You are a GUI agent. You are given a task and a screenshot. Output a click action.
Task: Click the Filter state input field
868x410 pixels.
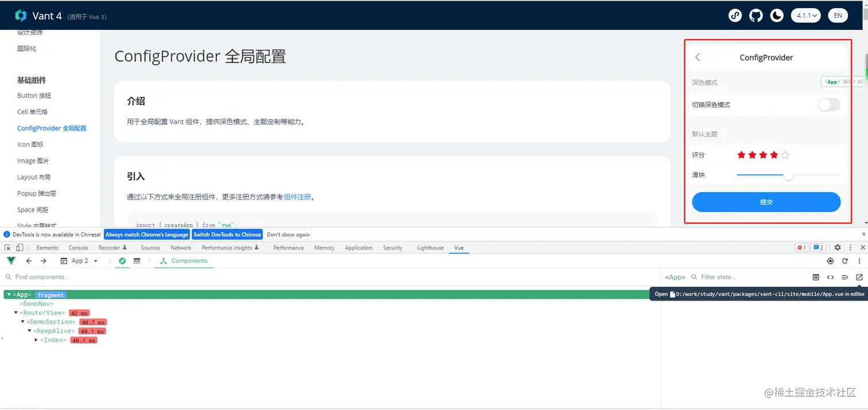[749, 277]
